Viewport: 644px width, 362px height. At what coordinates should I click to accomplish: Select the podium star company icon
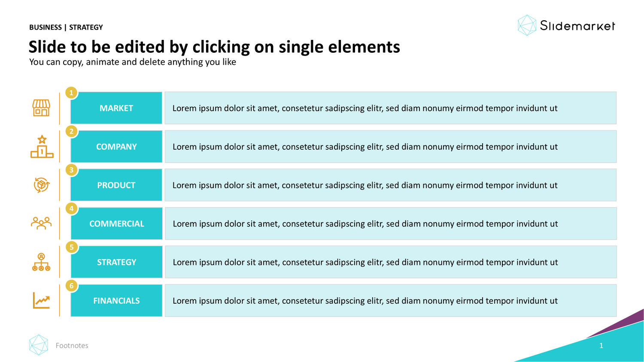42,147
